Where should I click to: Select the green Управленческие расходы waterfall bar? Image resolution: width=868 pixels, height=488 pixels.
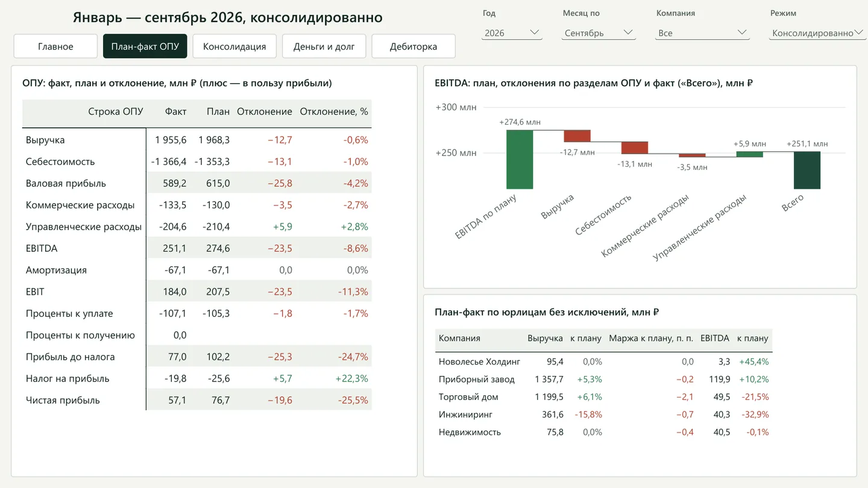click(x=750, y=154)
